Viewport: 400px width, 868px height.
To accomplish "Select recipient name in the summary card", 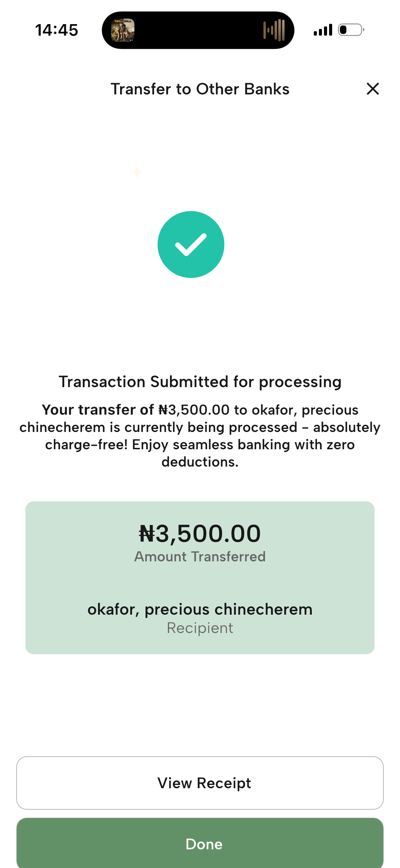I will pyautogui.click(x=200, y=609).
